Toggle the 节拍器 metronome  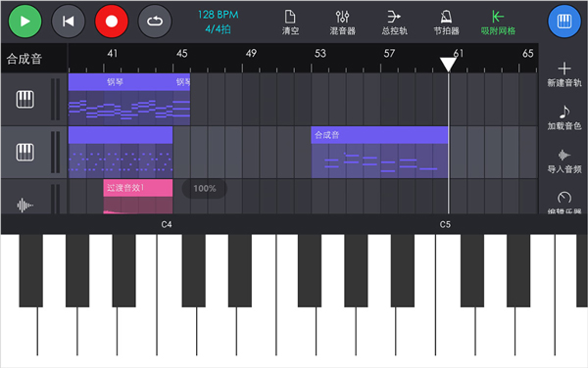(446, 23)
